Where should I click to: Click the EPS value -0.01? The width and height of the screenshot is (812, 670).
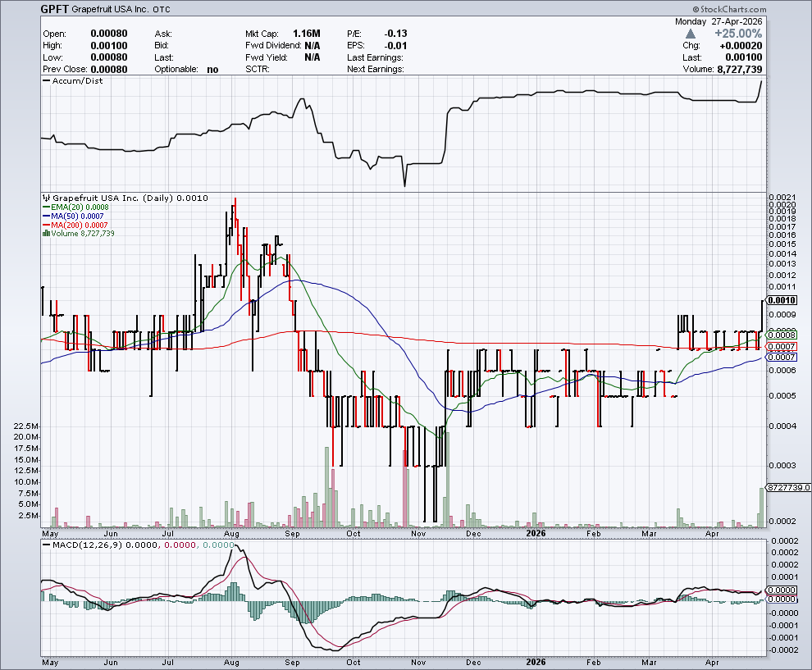tap(395, 46)
